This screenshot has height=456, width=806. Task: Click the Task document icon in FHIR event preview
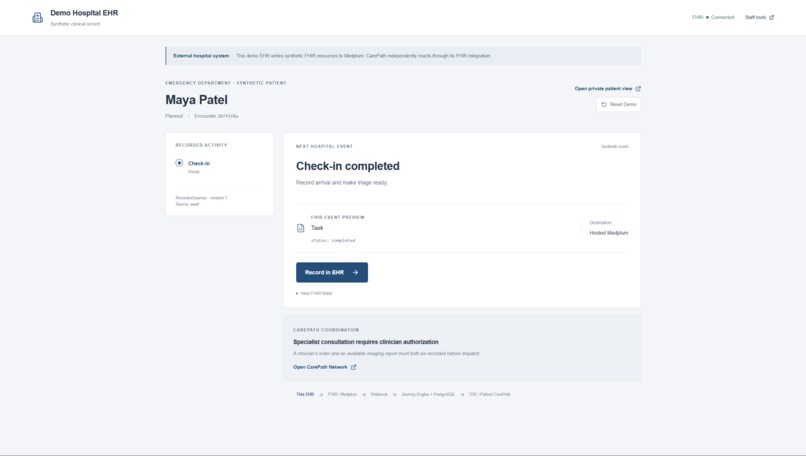pos(301,228)
